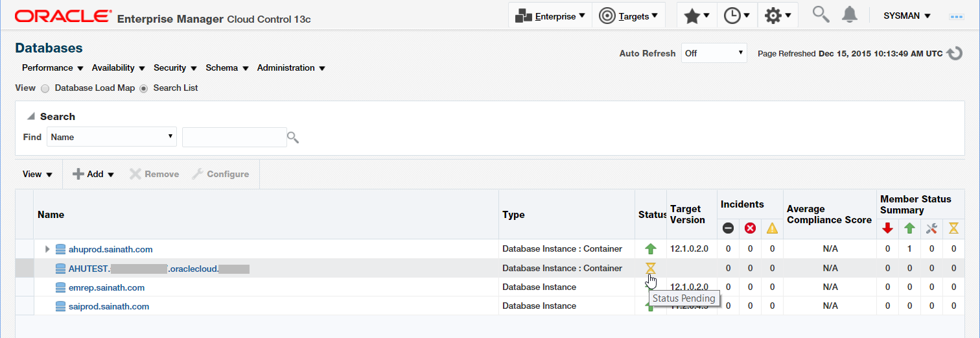The height and width of the screenshot is (338, 980).
Task: Click the Configure button
Action: pyautogui.click(x=220, y=174)
